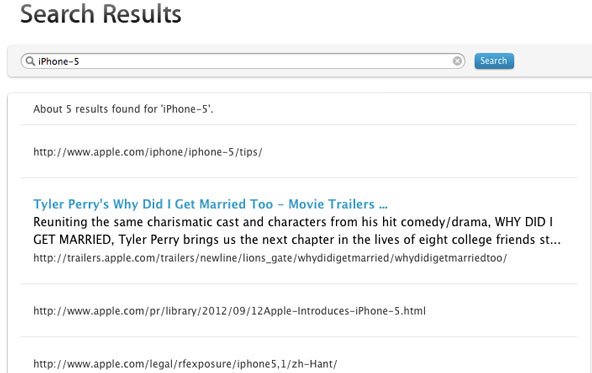Click the 'About 5 results found' text
Viewport: 592px width, 373px height.
point(123,109)
